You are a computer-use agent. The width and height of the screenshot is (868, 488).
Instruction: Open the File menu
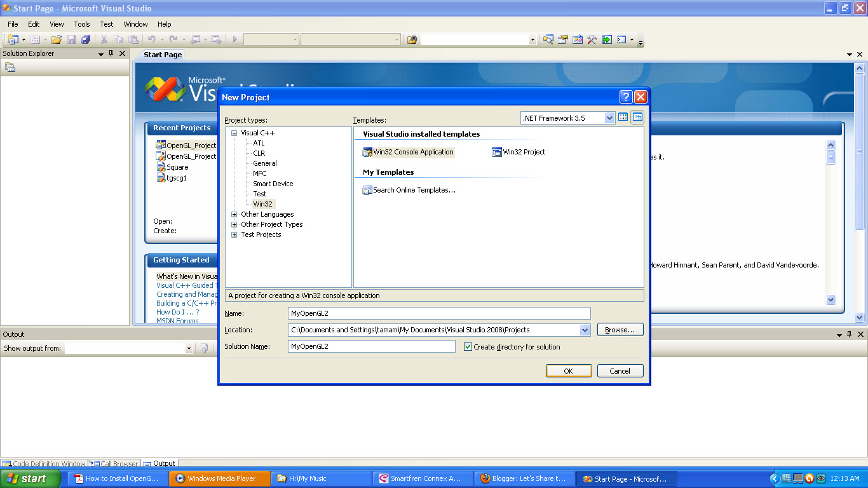[x=13, y=24]
